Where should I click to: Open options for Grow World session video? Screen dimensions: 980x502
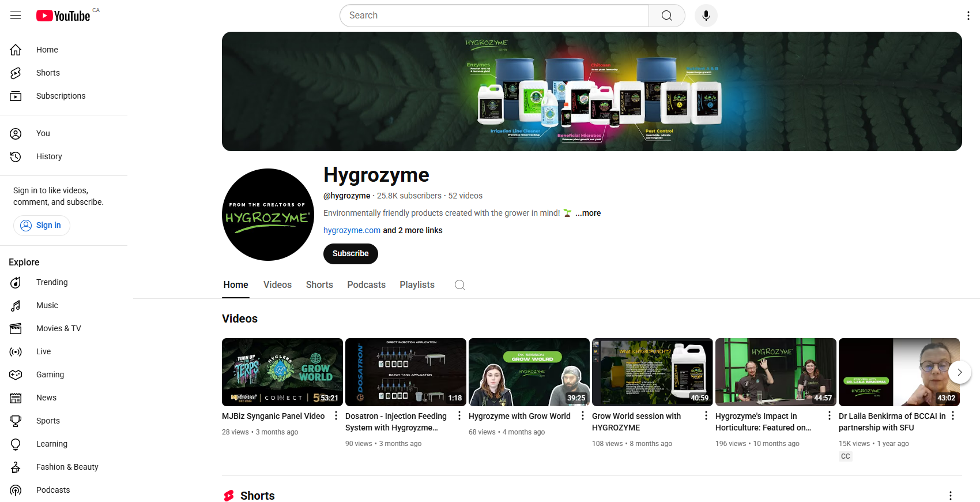pyautogui.click(x=706, y=416)
